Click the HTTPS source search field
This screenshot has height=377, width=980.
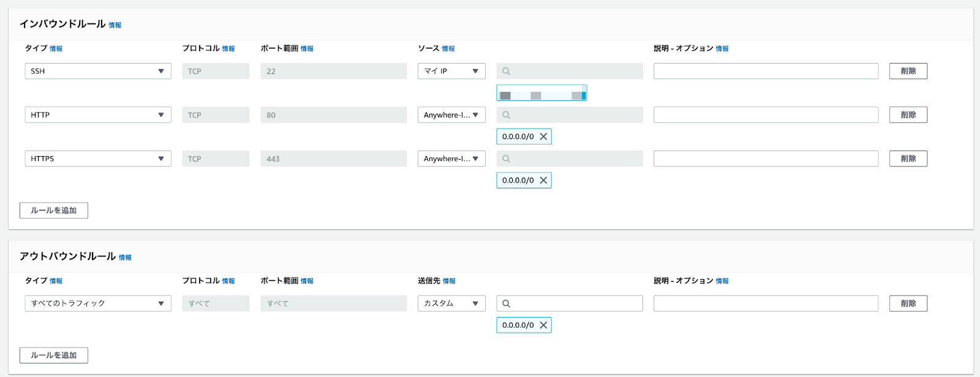click(x=570, y=159)
